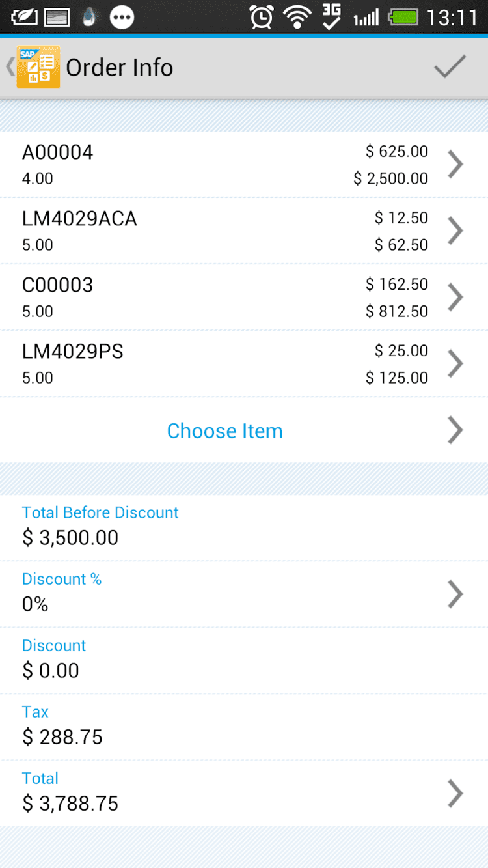The height and width of the screenshot is (868, 488).
Task: Expand the C00003 item chevron
Action: pos(455,297)
